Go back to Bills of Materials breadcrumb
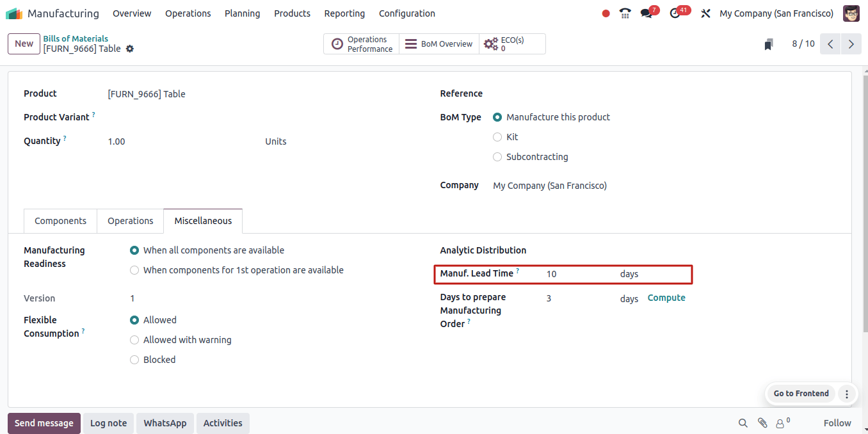 76,39
